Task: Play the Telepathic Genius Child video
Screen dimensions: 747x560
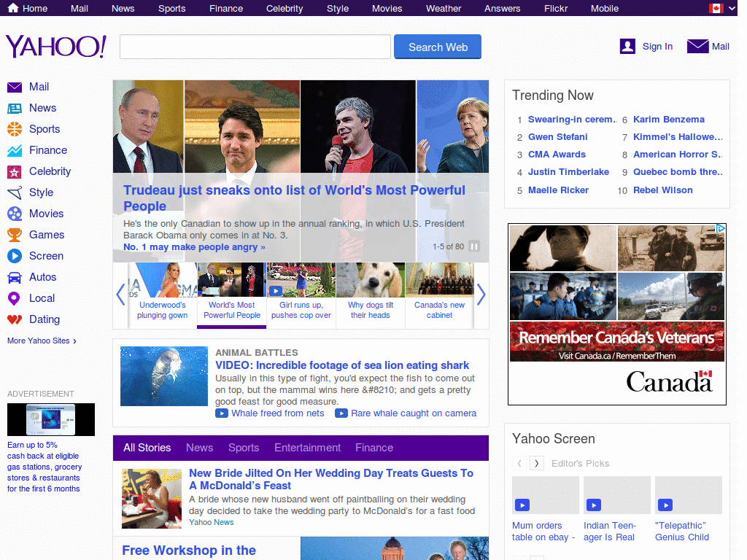Action: click(x=665, y=505)
